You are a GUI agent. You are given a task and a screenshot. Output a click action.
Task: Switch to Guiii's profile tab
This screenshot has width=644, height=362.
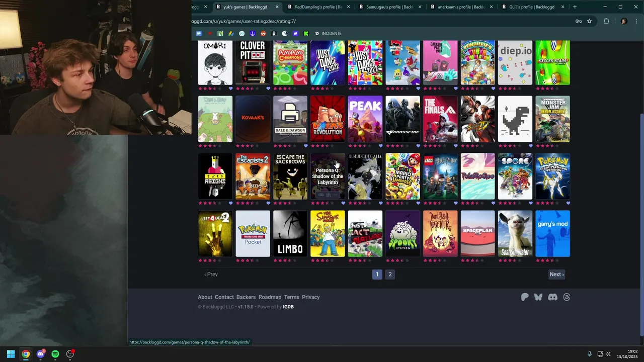(532, 7)
